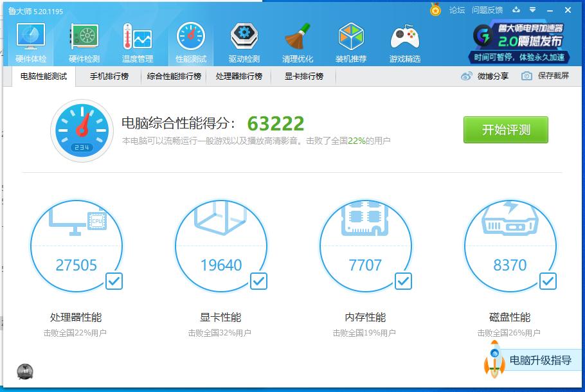The image size is (585, 392).
Task: Uncheck the 显卡性能 score checkbox
Action: coord(258,281)
